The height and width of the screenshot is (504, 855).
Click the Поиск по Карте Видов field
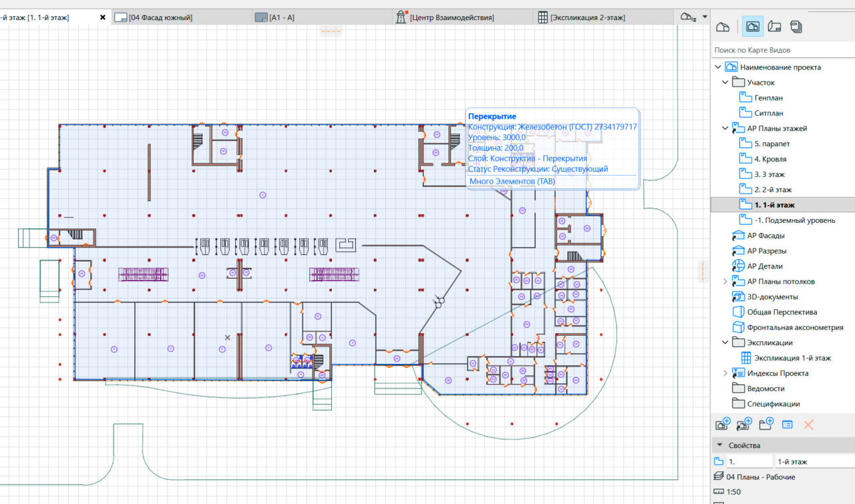[x=782, y=50]
